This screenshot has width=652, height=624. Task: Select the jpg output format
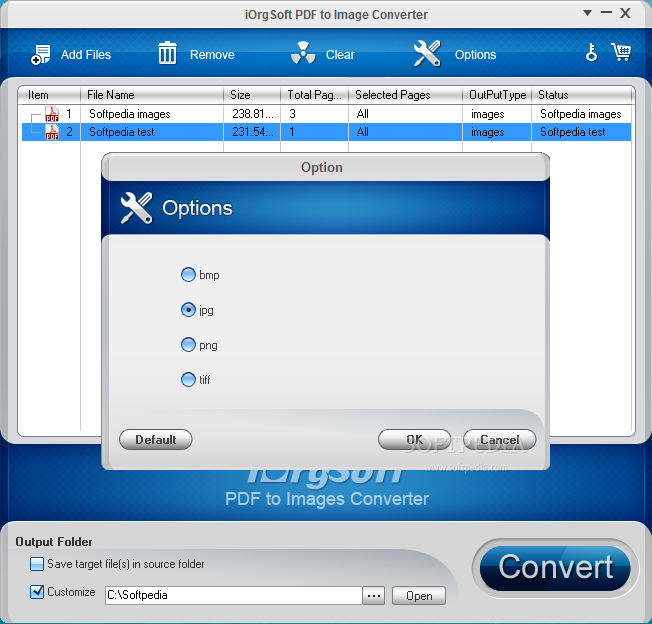(x=188, y=310)
